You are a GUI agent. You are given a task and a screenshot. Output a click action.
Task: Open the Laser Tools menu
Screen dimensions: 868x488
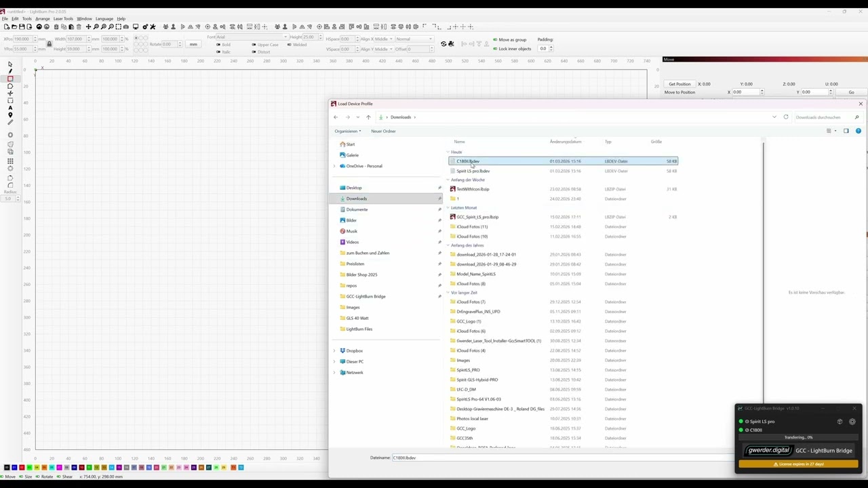click(63, 19)
